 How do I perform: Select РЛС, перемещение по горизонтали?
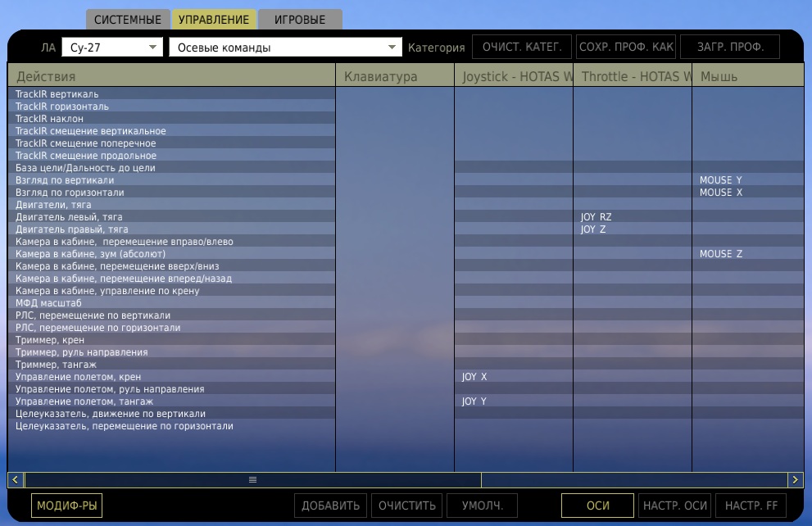click(x=171, y=328)
